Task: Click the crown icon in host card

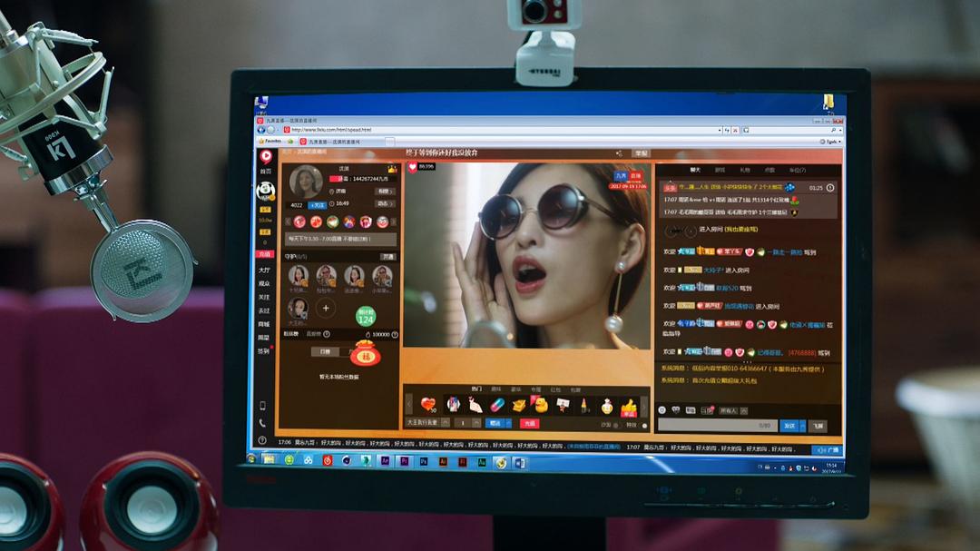Action: click(392, 170)
